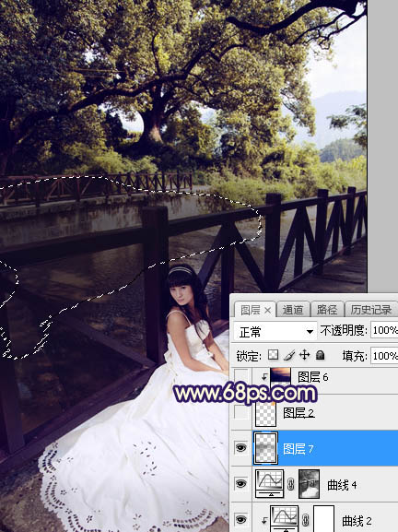
Task: Hide the 曲线 2 adjustment layer
Action: click(241, 519)
